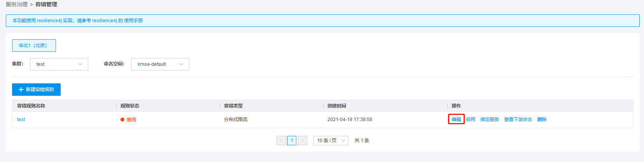Screen dimensions: 644x162
Task: Click 编辑 for the test rule
Action: click(456, 120)
